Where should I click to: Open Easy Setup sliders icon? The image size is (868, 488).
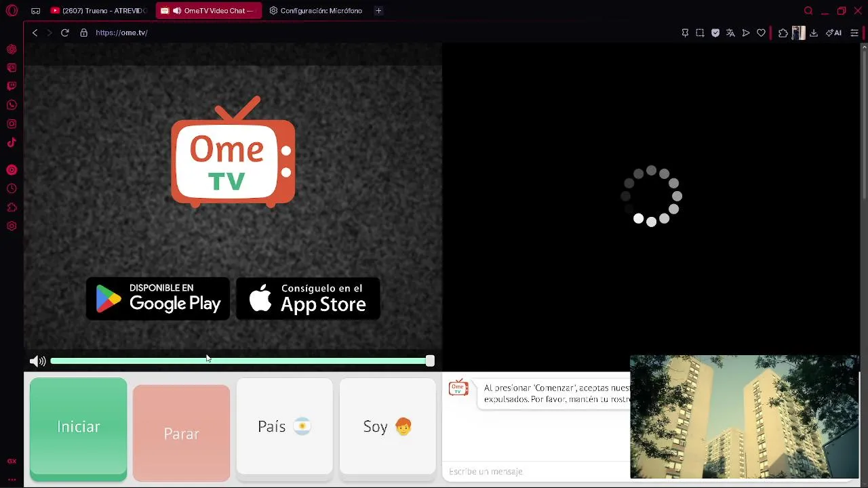[x=854, y=33]
